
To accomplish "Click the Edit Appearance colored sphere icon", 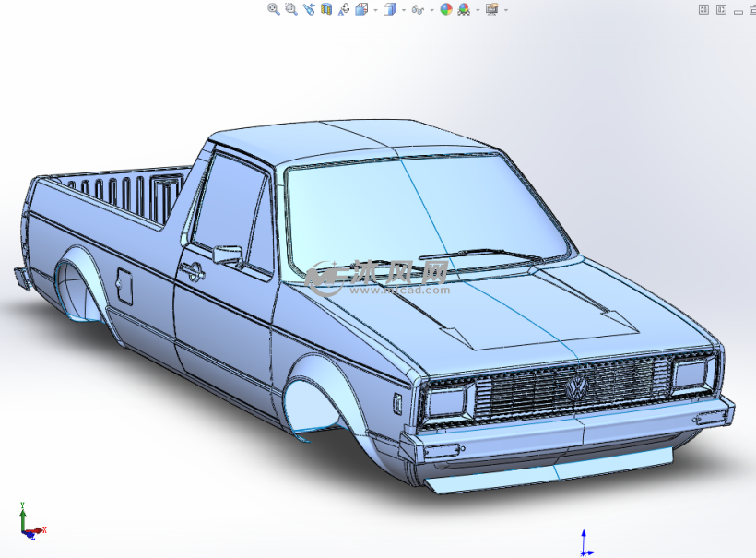I will (x=445, y=10).
